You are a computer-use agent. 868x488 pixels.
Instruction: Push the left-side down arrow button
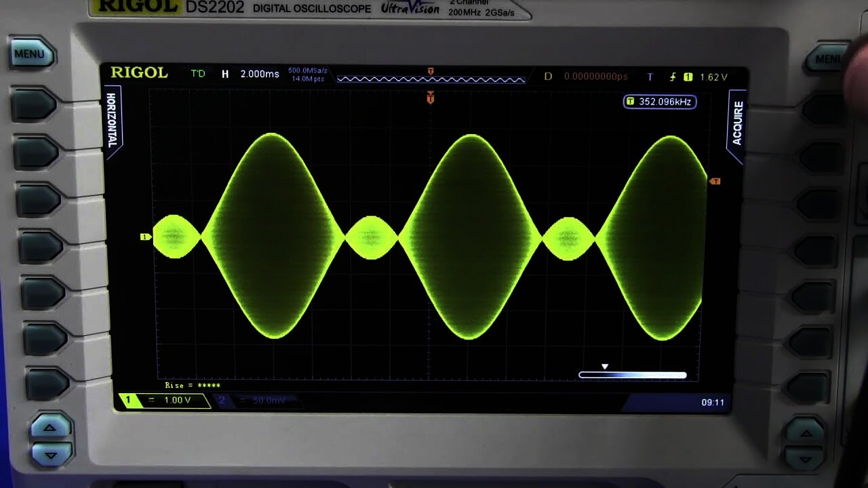52,453
